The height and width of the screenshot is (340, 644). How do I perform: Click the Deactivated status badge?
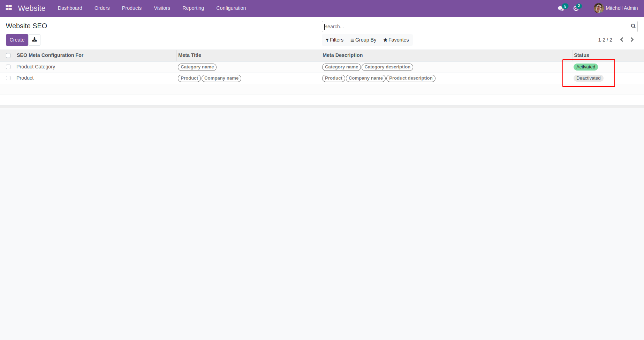point(589,78)
